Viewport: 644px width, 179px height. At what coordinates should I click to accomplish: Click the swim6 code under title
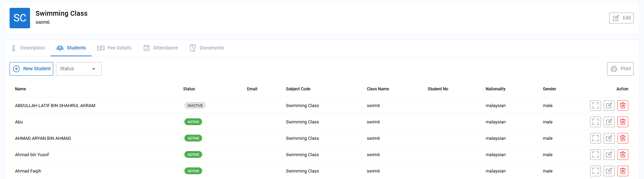pos(42,22)
